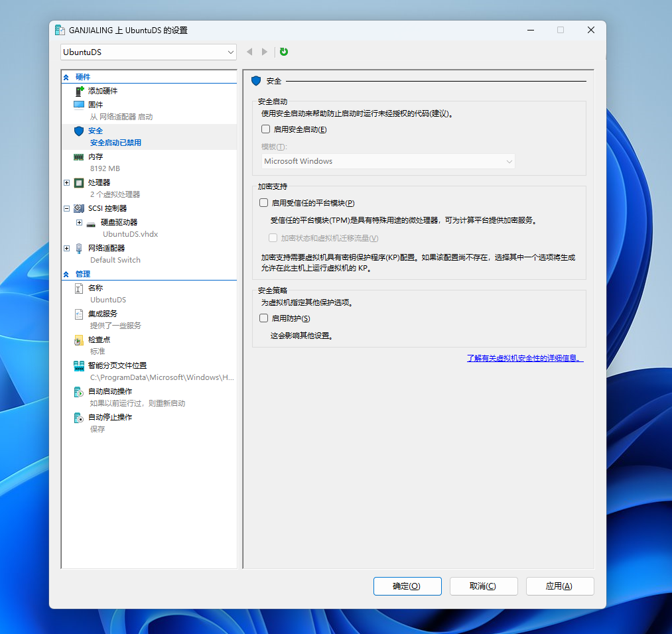Image resolution: width=672 pixels, height=634 pixels.
Task: Open the UbuntuDS virtual machine dropdown
Action: point(149,52)
